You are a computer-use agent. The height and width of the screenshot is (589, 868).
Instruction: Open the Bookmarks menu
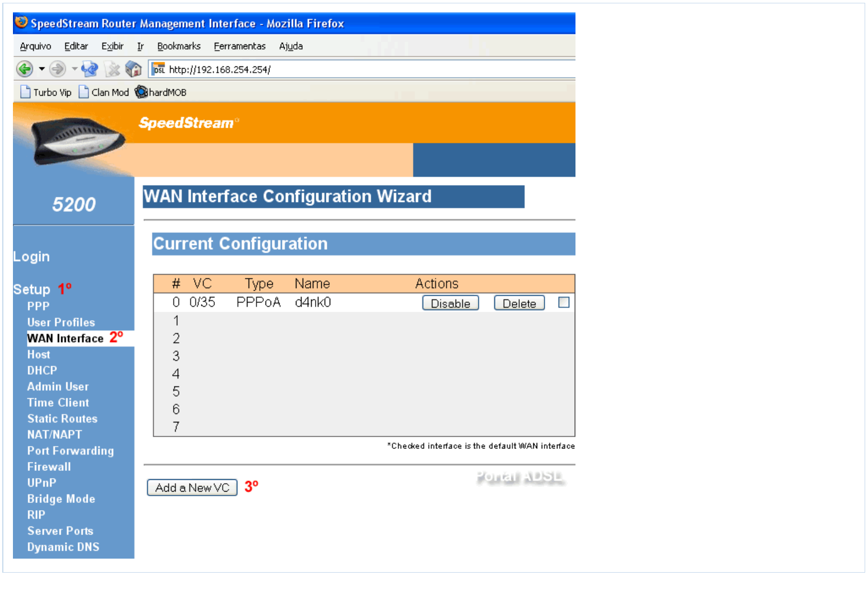click(x=179, y=46)
